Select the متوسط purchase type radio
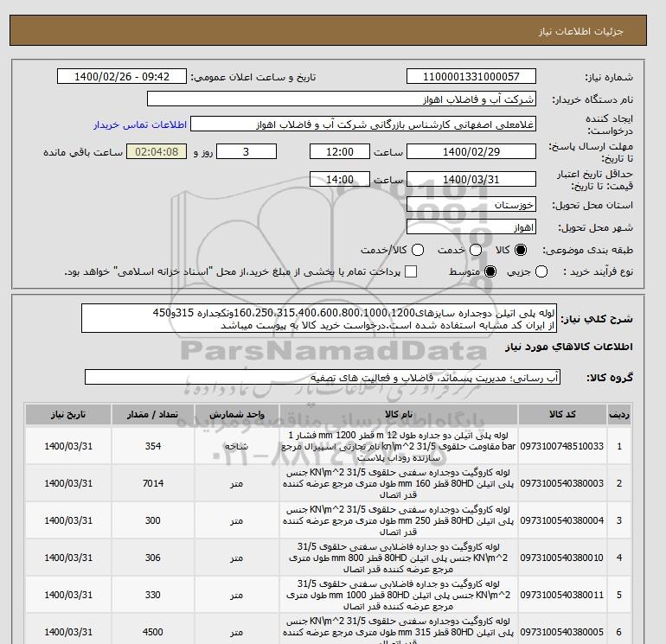This screenshot has width=666, height=644. pos(490,271)
